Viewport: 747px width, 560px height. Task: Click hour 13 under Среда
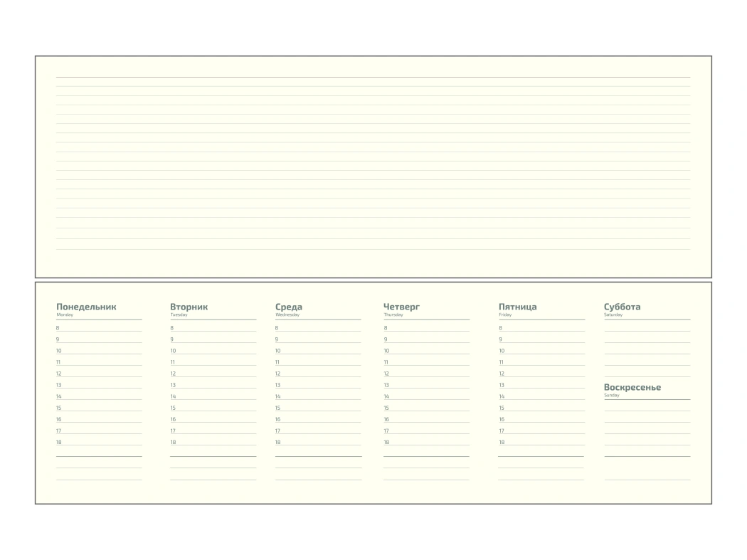pos(277,385)
